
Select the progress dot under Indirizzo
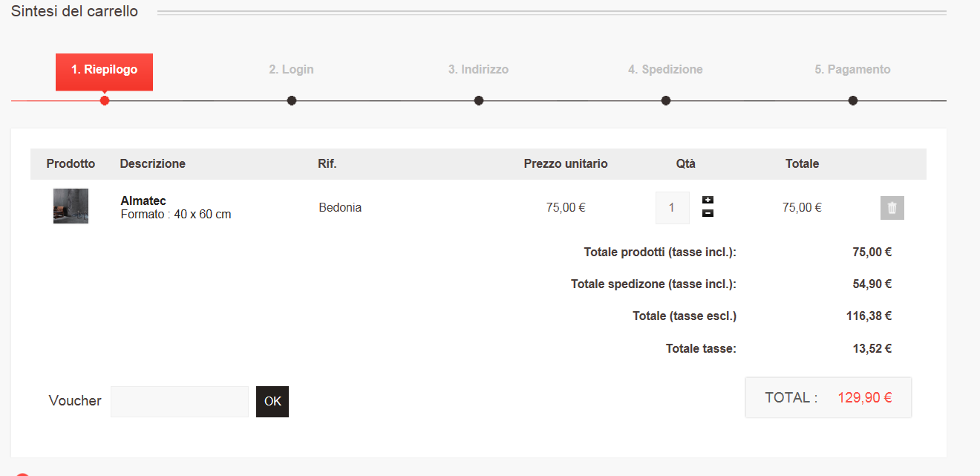point(479,100)
